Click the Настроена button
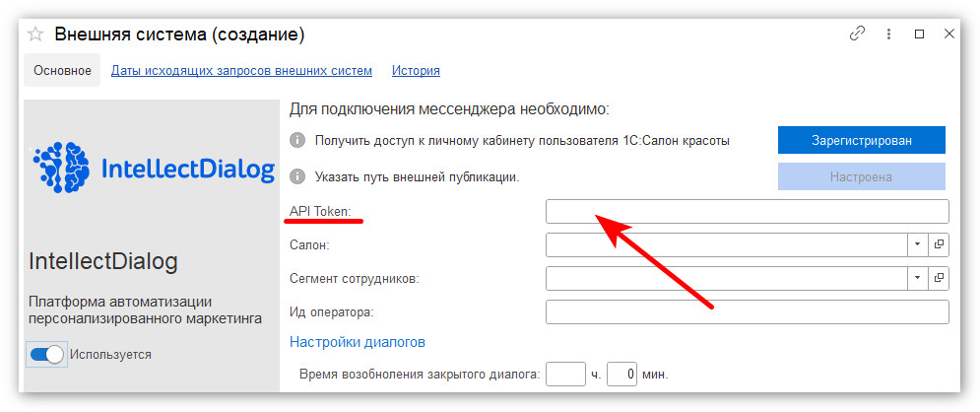Screen dimensions: 980x412 coord(861,177)
